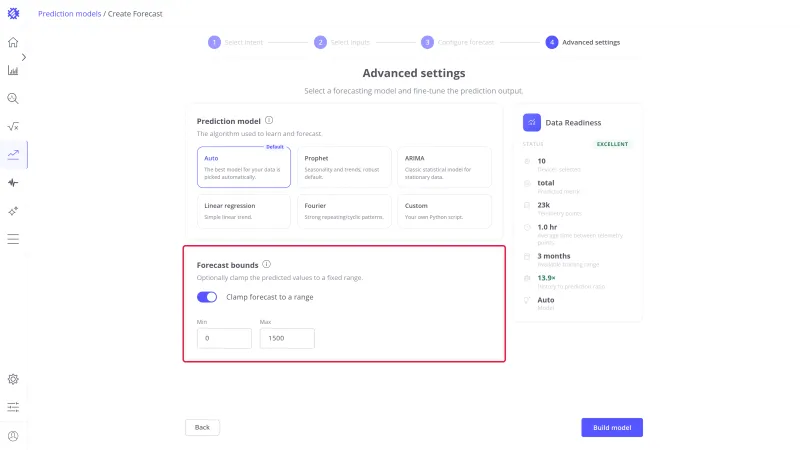Follow the Prediction models breadcrumb link
This screenshot has height=450, width=800.
point(69,14)
